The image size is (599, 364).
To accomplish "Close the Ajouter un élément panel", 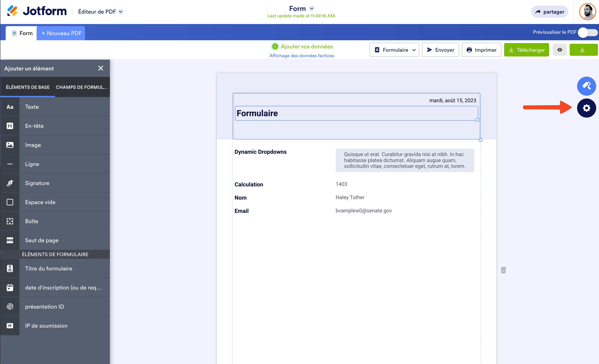I will click(101, 68).
